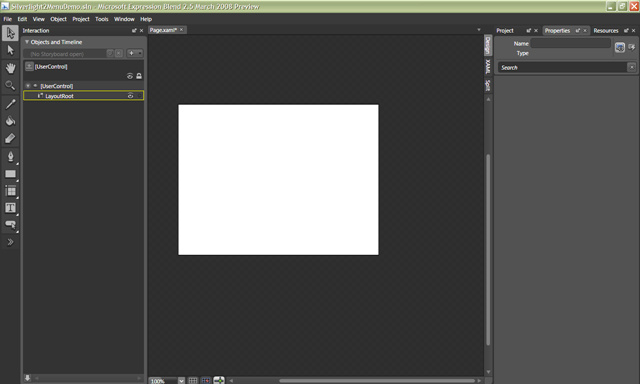Open the Tools menu
The image size is (640, 384).
[x=102, y=19]
